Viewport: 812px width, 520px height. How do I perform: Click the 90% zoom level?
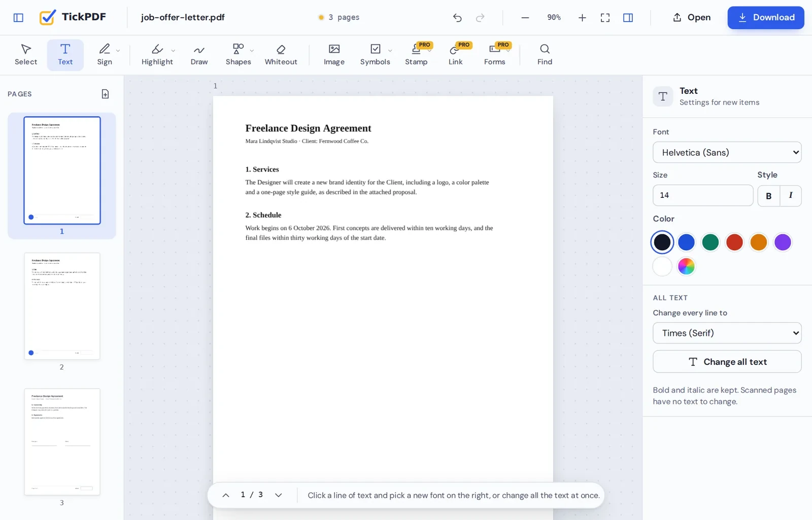(x=554, y=18)
